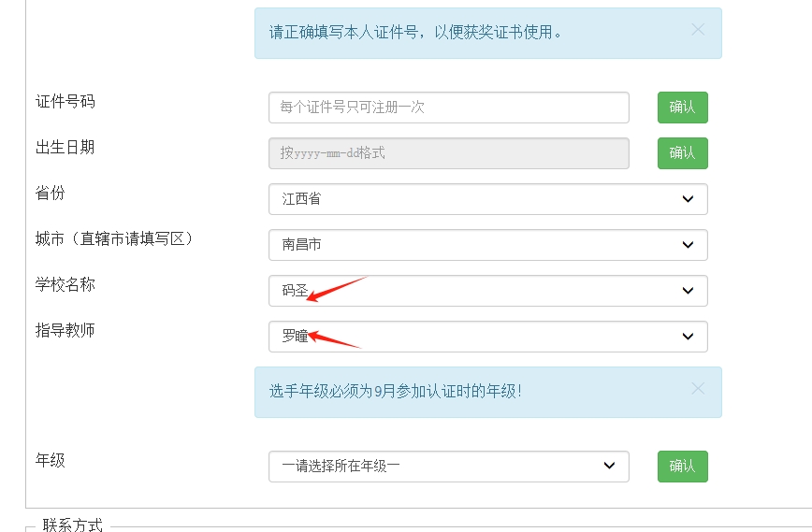
Task: Click the 出生日期 date field
Action: tap(448, 153)
